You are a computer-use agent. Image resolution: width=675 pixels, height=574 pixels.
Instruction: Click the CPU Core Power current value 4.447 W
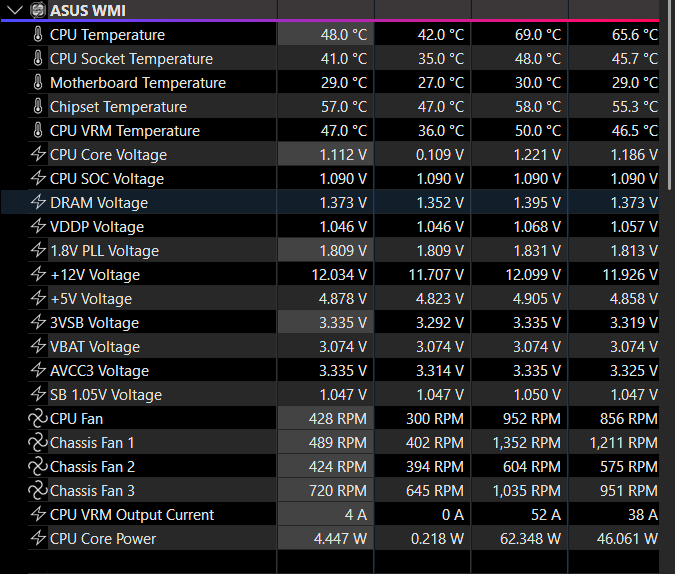pyautogui.click(x=340, y=539)
